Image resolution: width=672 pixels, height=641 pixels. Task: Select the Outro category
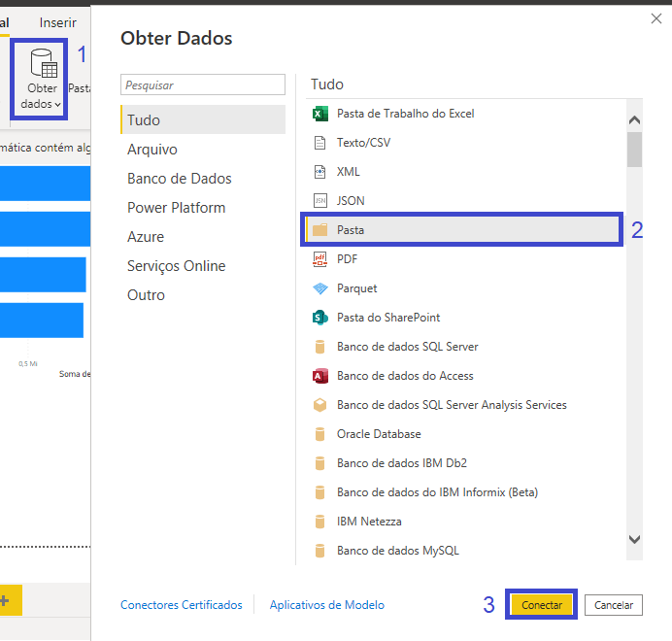(146, 295)
